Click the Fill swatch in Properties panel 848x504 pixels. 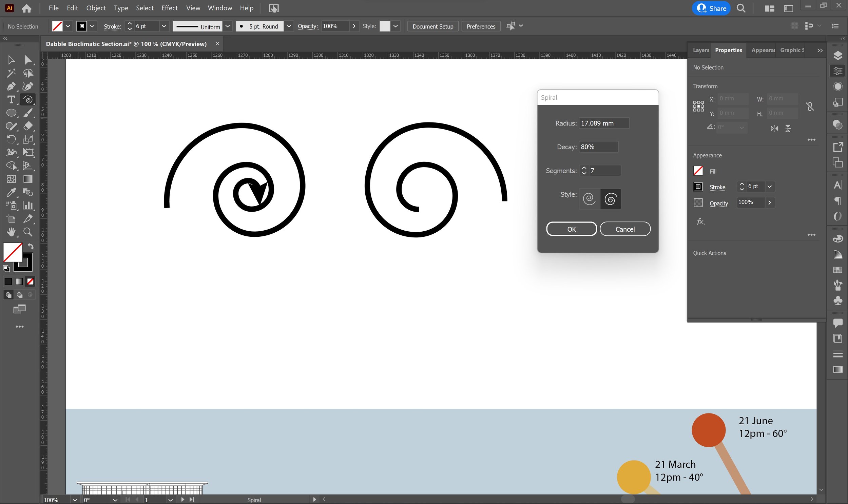[698, 171]
